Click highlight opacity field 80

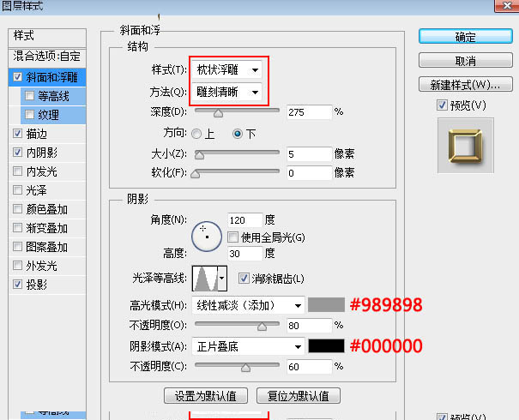point(309,326)
